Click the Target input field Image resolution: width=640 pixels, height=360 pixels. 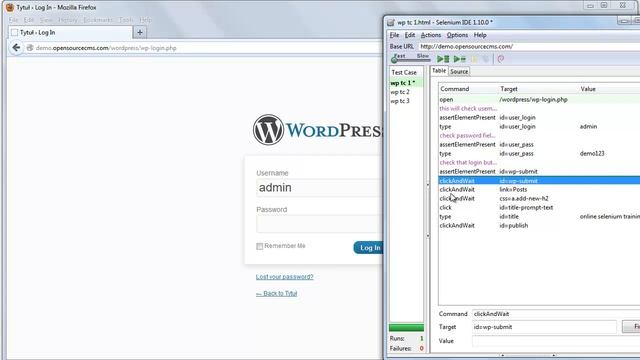pos(544,327)
